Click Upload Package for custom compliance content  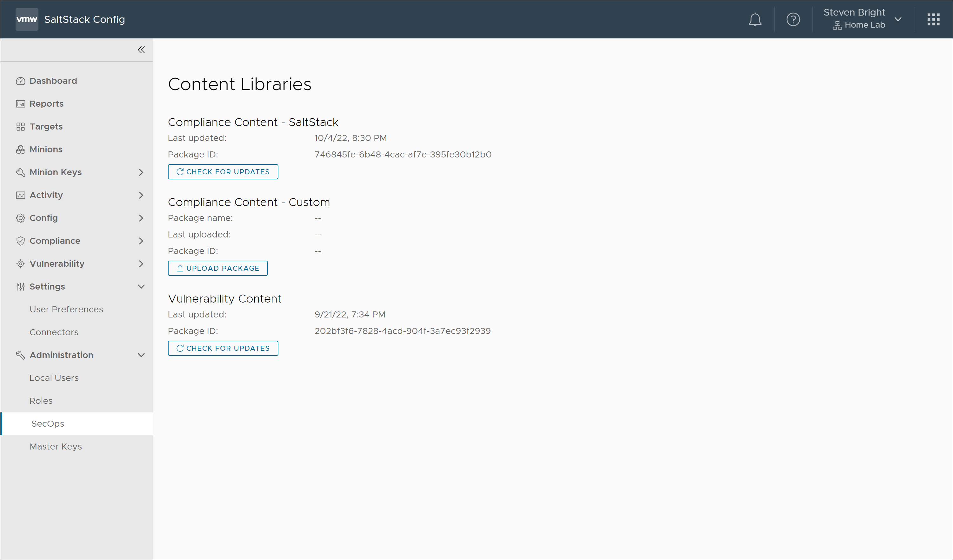[x=217, y=268]
